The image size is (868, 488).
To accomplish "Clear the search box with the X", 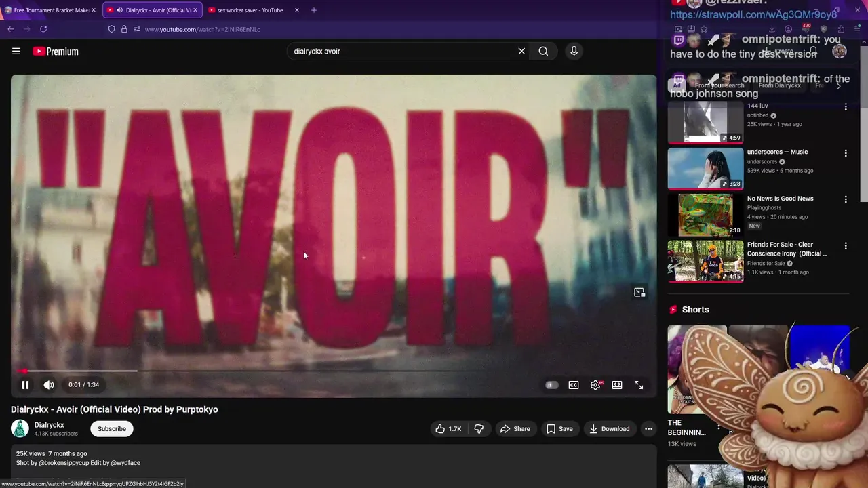I will pos(521,51).
